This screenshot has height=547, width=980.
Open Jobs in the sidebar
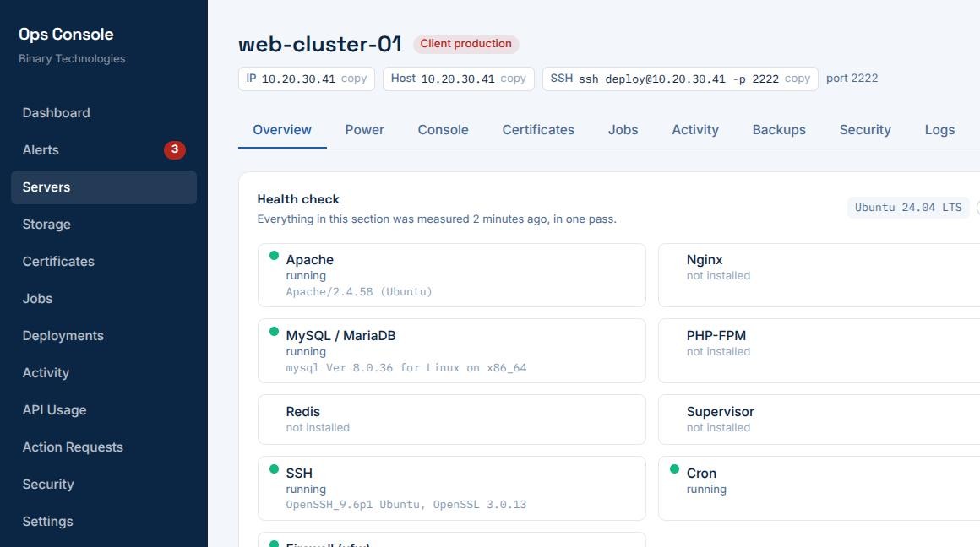(x=104, y=299)
